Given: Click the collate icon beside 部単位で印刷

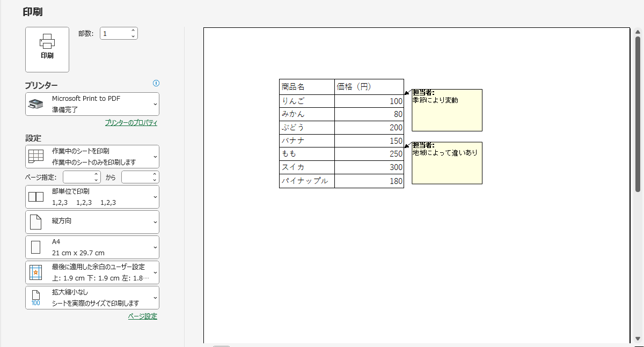Looking at the screenshot, I should (x=35, y=197).
